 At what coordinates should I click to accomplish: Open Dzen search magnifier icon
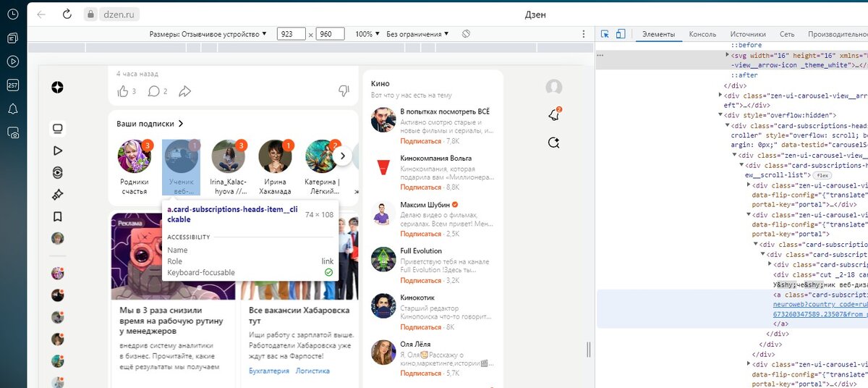554,143
